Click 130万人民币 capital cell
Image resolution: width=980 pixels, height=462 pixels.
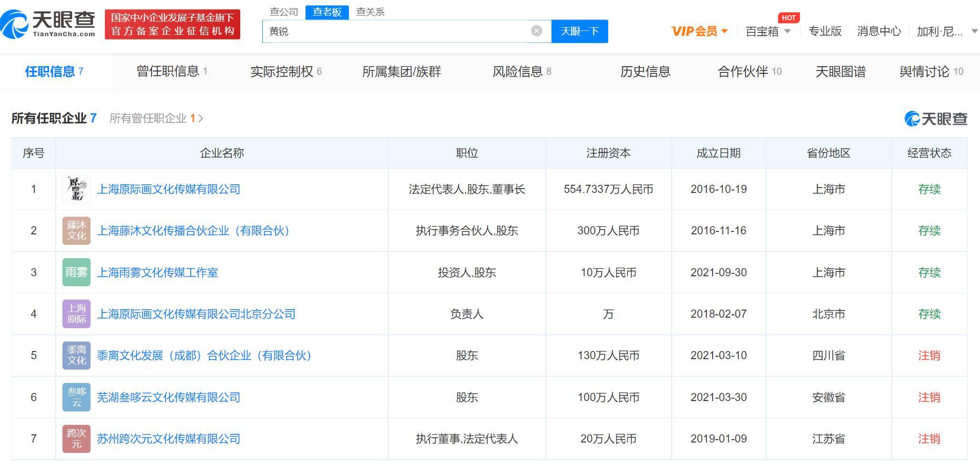point(608,355)
